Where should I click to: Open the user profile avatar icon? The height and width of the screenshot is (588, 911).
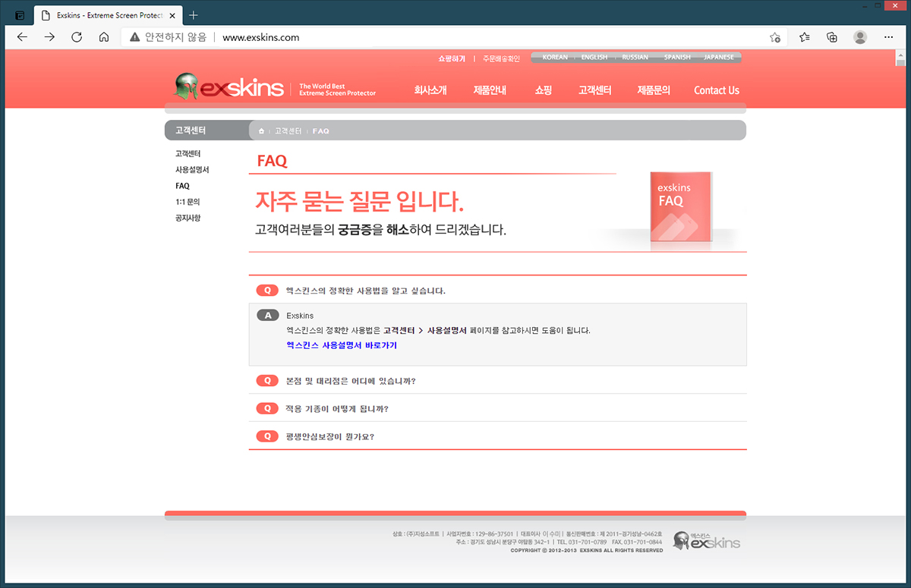click(860, 37)
